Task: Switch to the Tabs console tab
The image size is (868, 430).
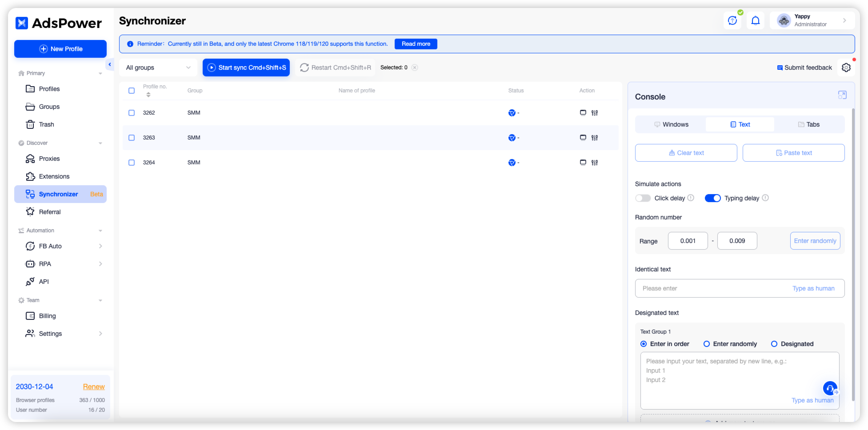Action: click(809, 124)
